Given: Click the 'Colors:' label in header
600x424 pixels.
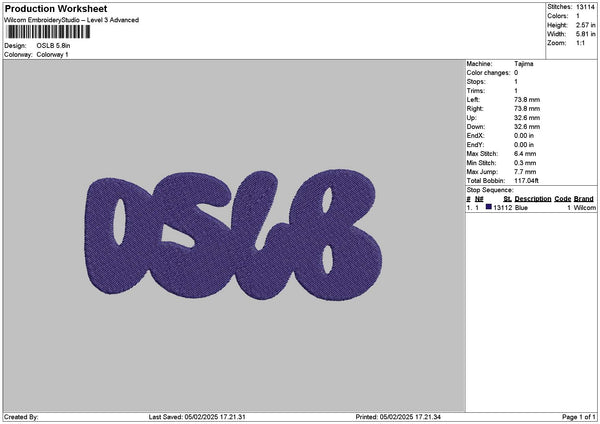Looking at the screenshot, I should 558,16.
